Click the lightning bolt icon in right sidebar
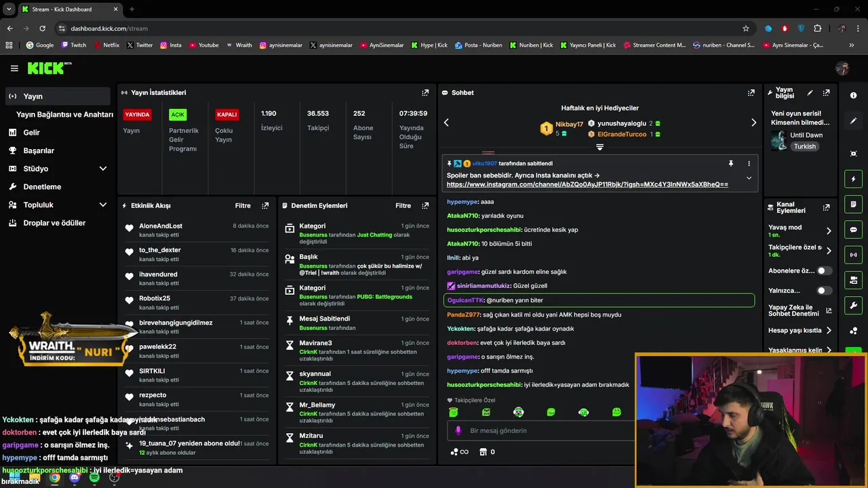868x488 pixels. (853, 179)
